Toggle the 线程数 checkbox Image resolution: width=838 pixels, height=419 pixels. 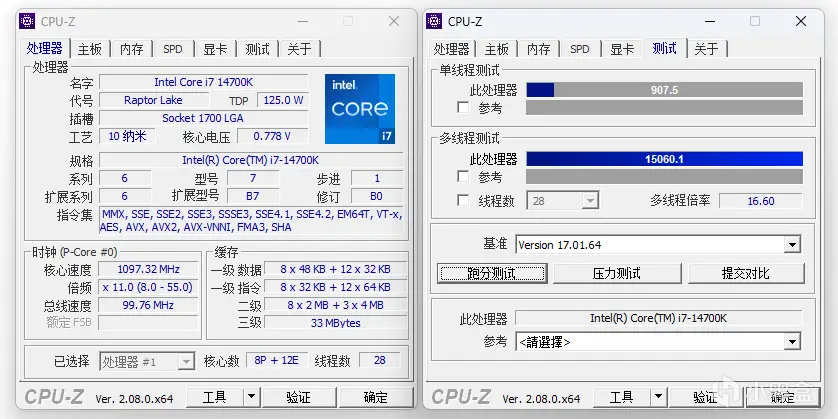click(463, 200)
